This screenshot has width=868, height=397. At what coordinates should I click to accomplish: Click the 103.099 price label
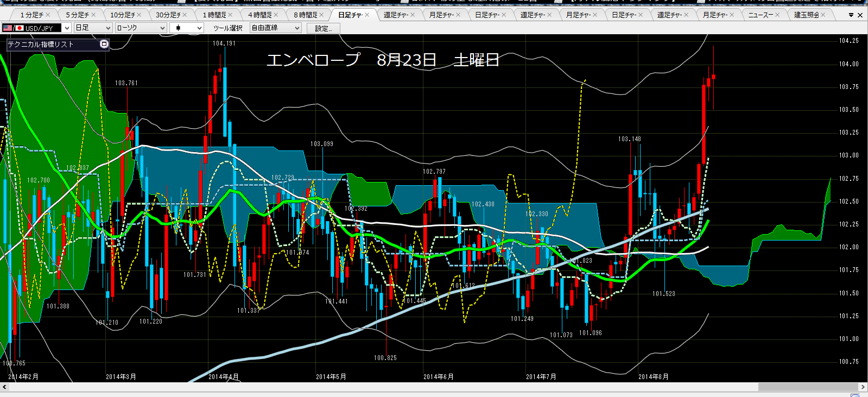(321, 144)
